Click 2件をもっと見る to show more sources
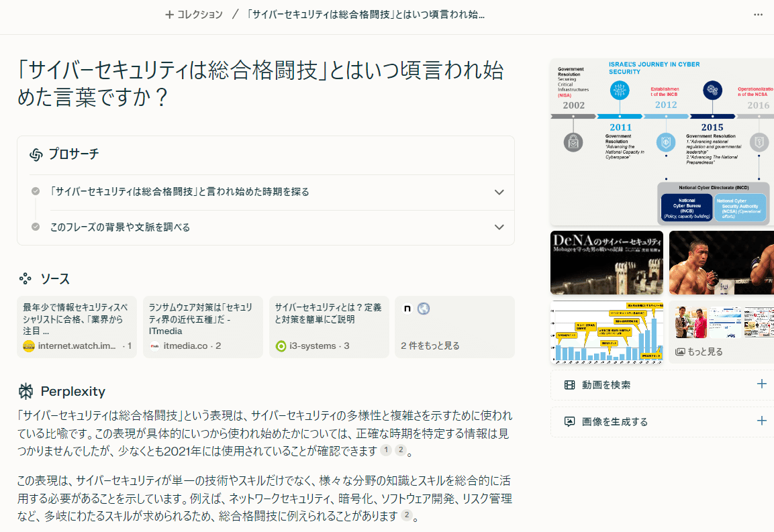This screenshot has width=774, height=532. (454, 327)
